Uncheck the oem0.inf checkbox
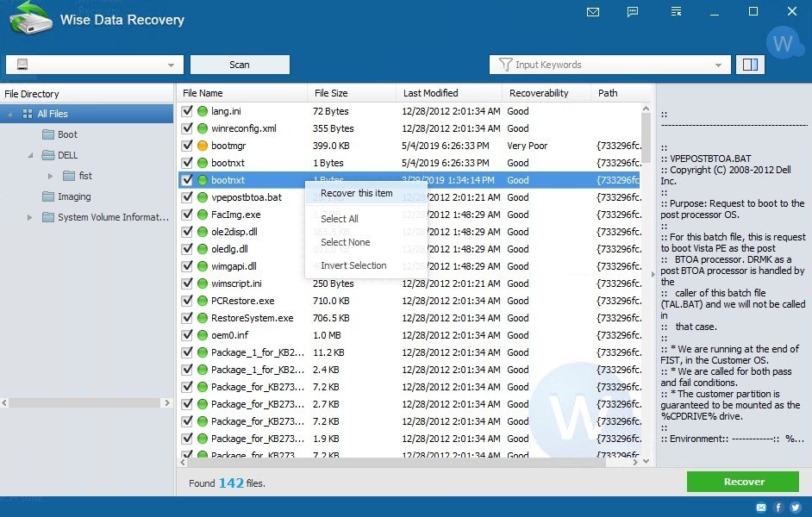Image resolution: width=812 pixels, height=517 pixels. click(187, 335)
